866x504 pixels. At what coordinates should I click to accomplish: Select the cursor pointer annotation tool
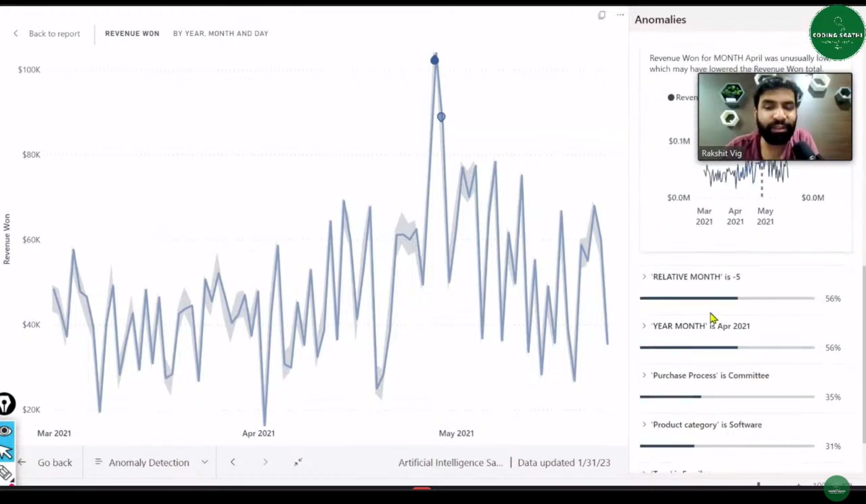pyautogui.click(x=6, y=452)
